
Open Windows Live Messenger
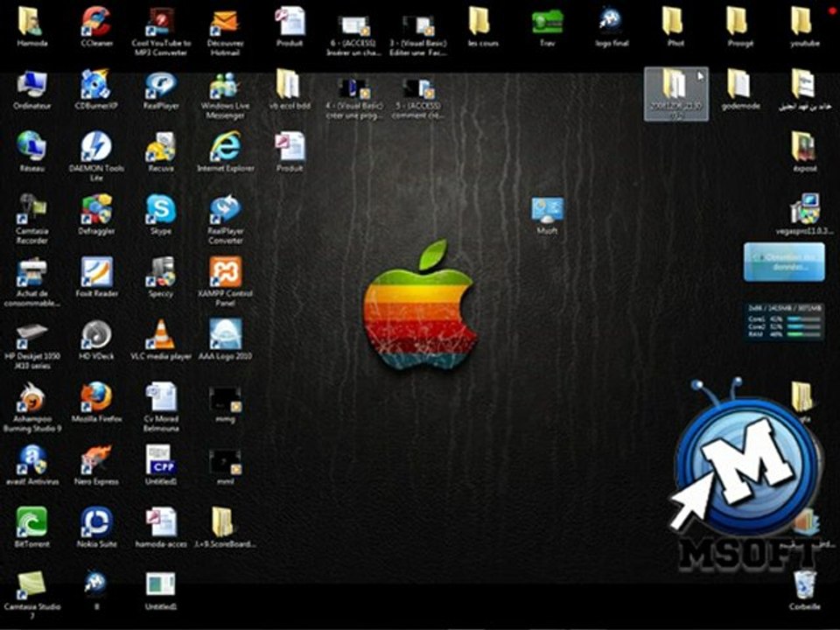[x=225, y=94]
